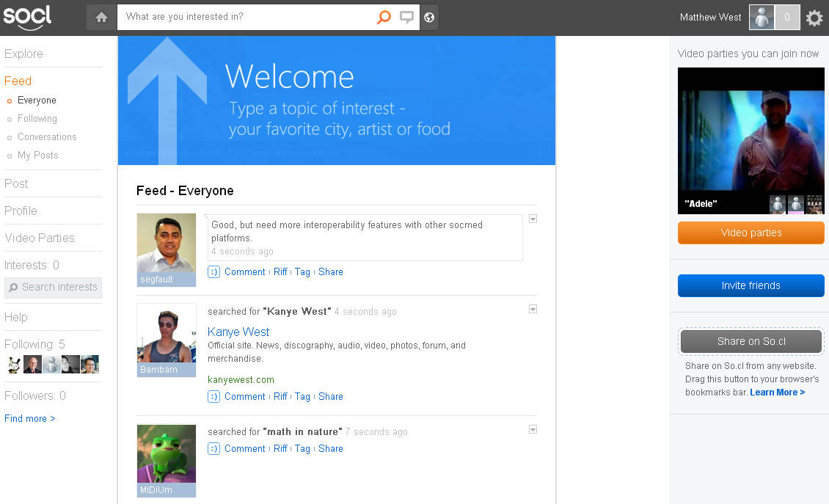This screenshot has width=829, height=504.
Task: Click the home icon in top bar
Action: [101, 17]
